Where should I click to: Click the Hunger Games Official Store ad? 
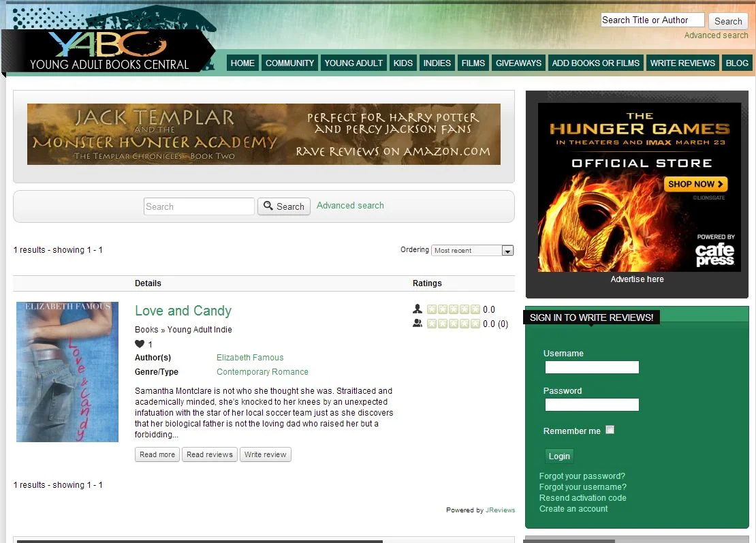(640, 187)
